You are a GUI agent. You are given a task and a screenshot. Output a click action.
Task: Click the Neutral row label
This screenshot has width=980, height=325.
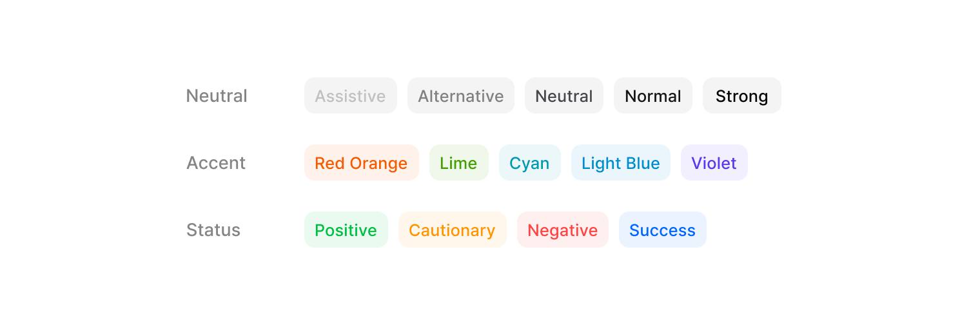click(x=217, y=96)
